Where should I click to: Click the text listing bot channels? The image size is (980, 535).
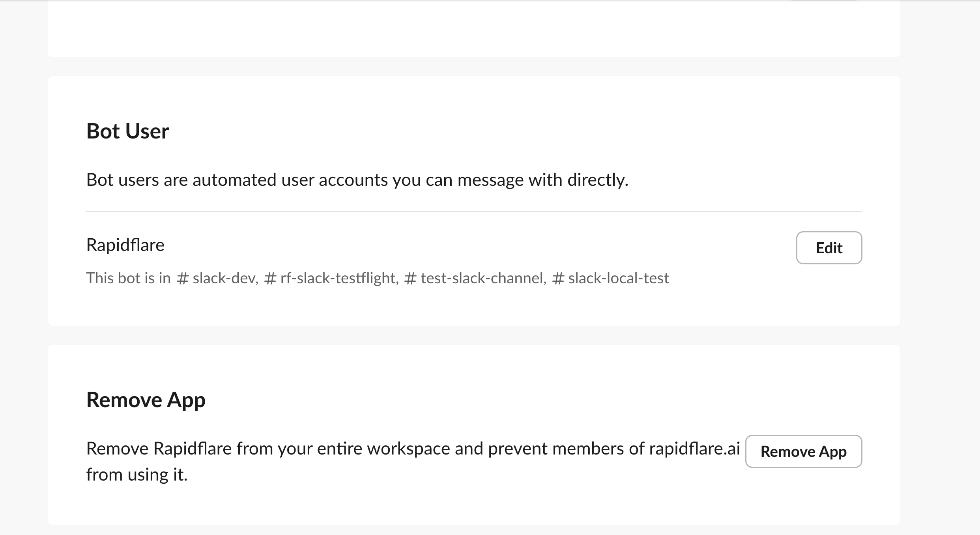pyautogui.click(x=378, y=278)
